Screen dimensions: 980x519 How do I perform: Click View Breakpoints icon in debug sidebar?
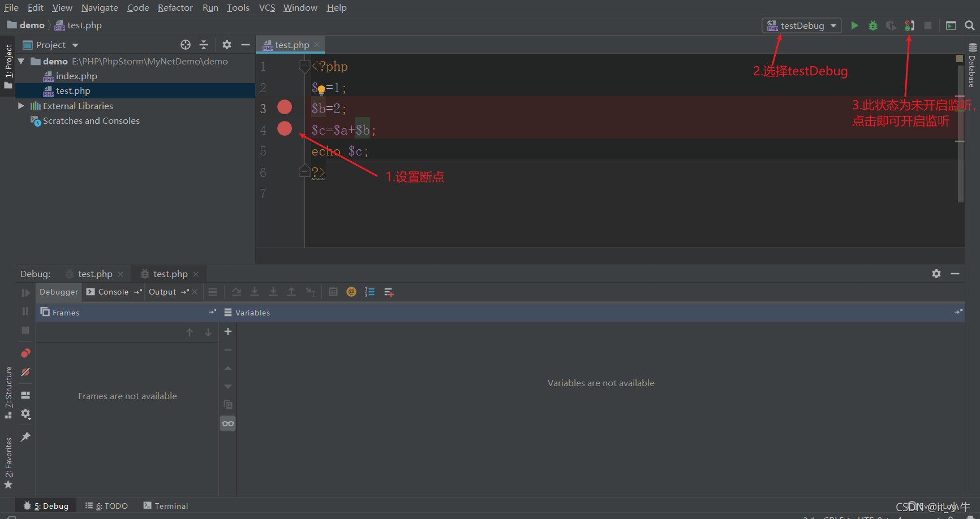[x=25, y=353]
